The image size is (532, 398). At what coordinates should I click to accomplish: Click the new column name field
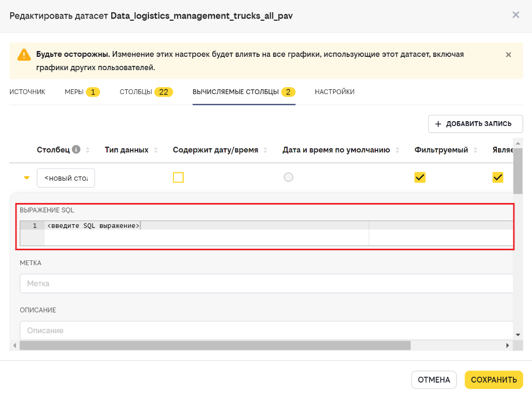point(66,178)
